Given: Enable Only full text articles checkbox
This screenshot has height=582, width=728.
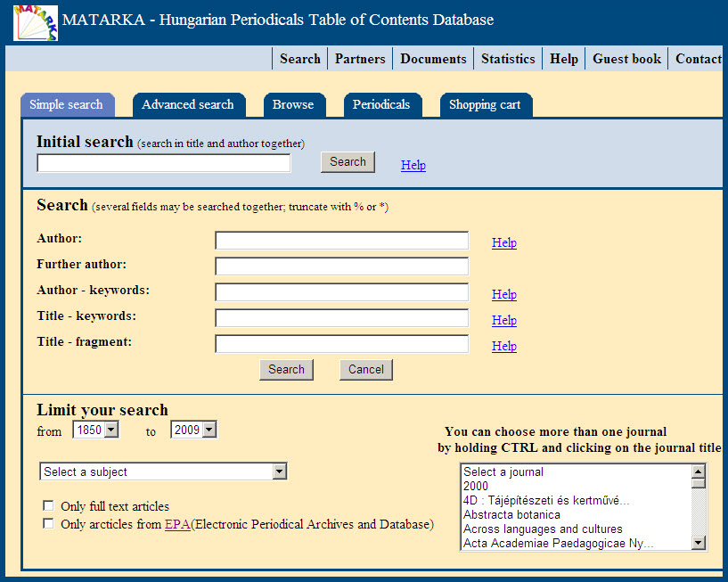Looking at the screenshot, I should [x=48, y=505].
